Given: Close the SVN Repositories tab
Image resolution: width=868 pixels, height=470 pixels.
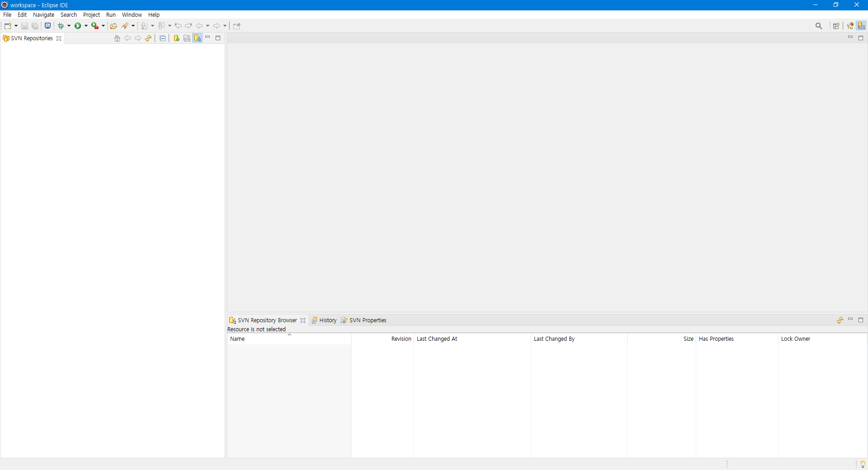Looking at the screenshot, I should coord(59,38).
